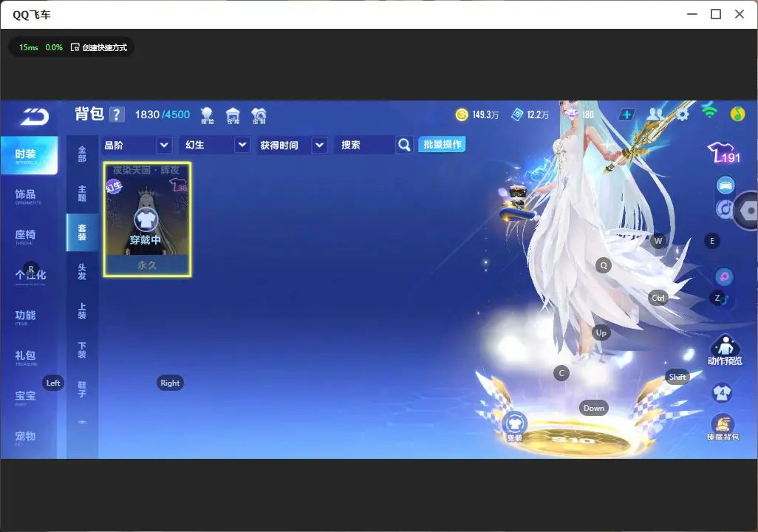Open the 定制 customization icon

click(259, 115)
